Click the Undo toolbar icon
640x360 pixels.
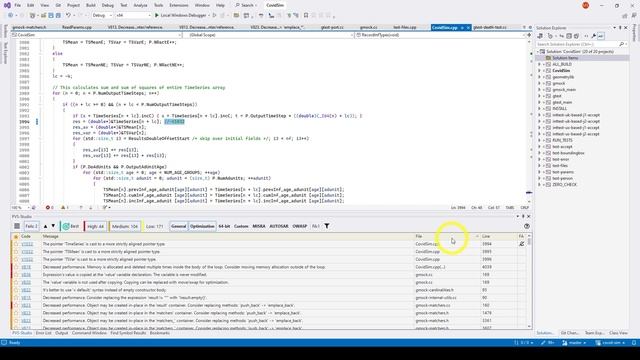pos(69,16)
